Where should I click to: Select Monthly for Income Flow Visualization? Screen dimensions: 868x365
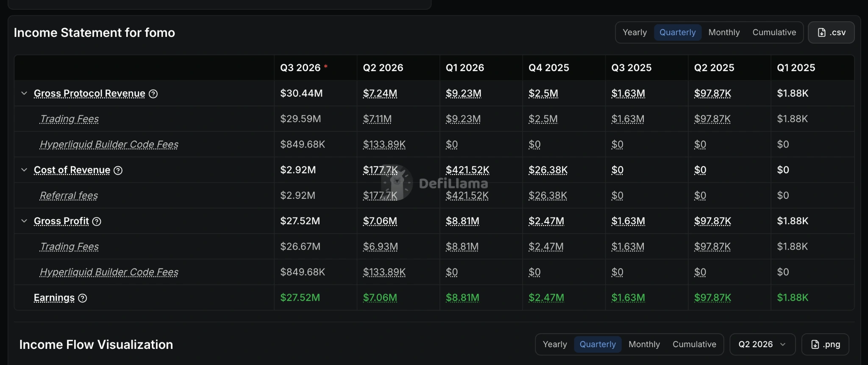pos(644,344)
